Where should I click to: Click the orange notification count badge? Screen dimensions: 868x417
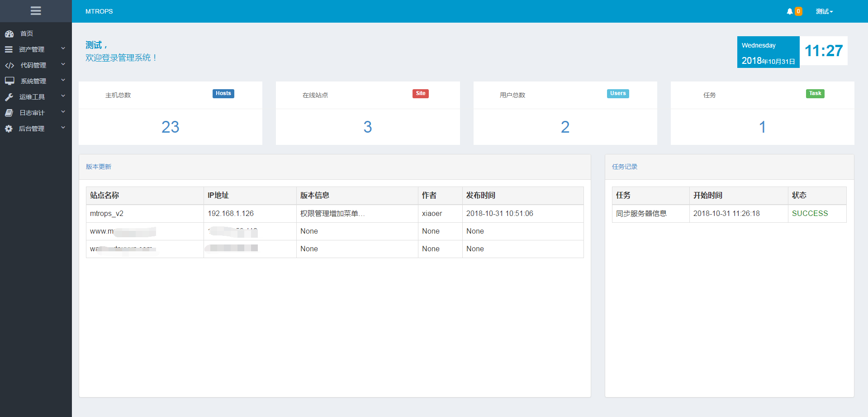click(798, 11)
